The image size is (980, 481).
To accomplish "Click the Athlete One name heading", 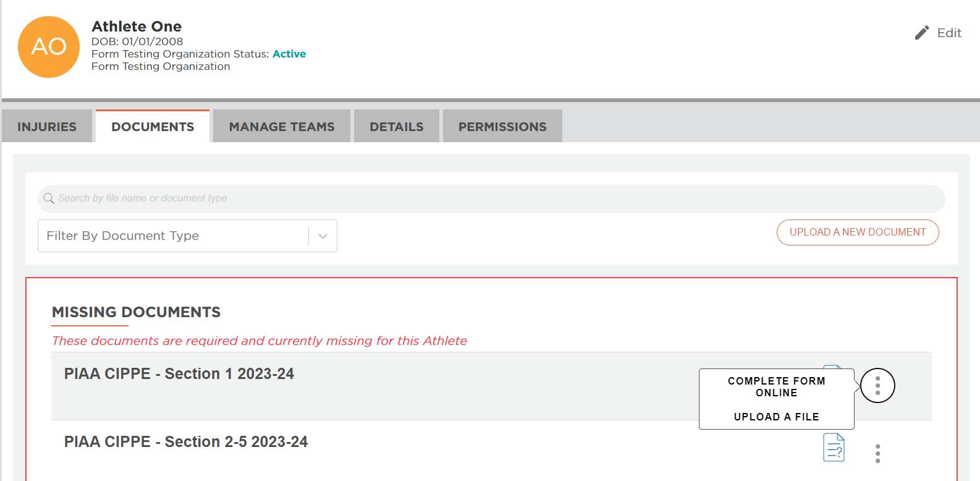I will coord(137,27).
